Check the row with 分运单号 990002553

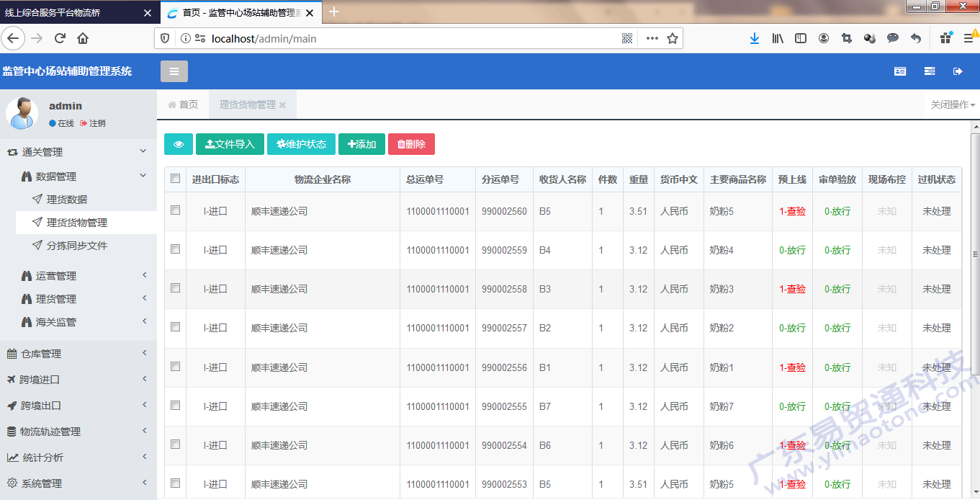click(x=175, y=483)
